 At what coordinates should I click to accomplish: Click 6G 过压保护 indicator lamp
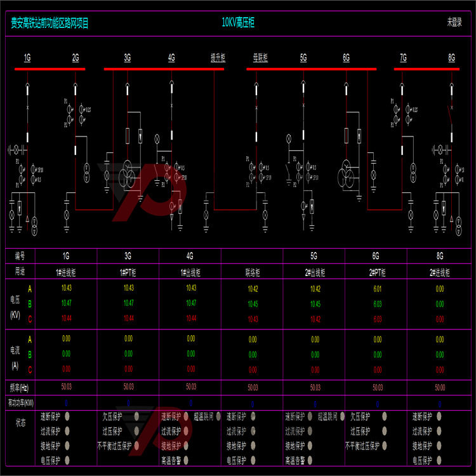385,431
